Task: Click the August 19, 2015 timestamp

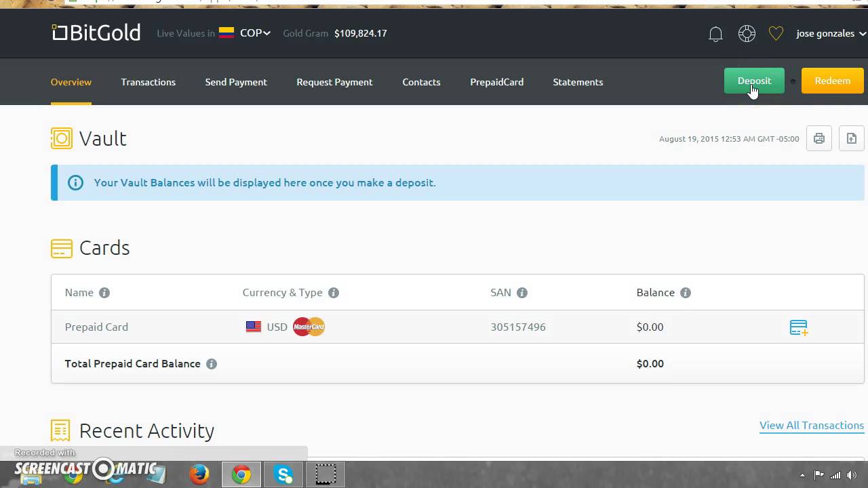Action: tap(729, 139)
